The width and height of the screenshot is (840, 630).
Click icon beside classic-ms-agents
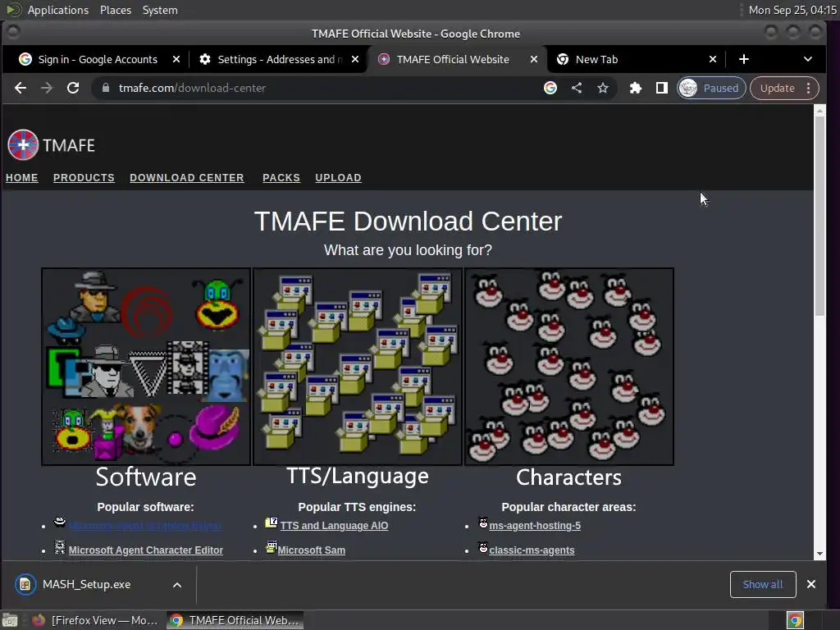click(x=483, y=547)
